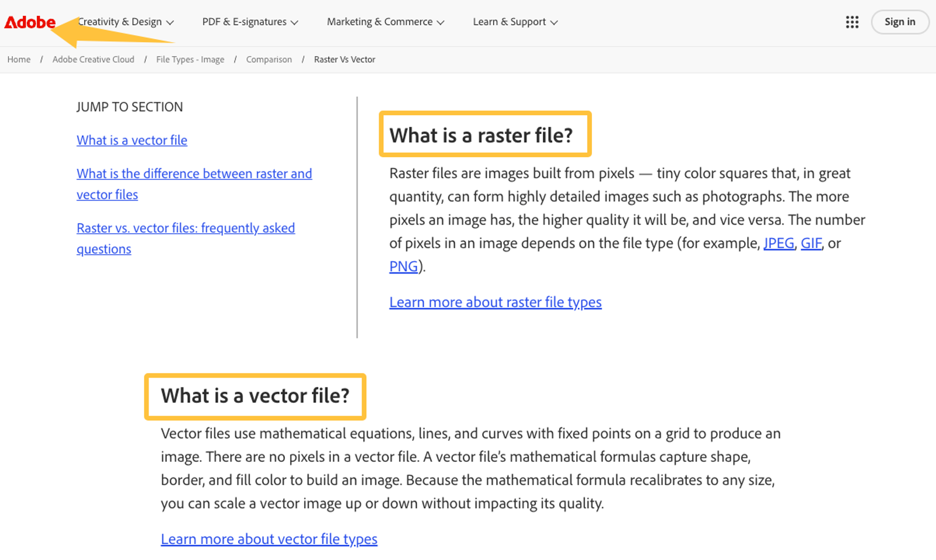Expand the Creativity & Design menu

[x=126, y=22]
